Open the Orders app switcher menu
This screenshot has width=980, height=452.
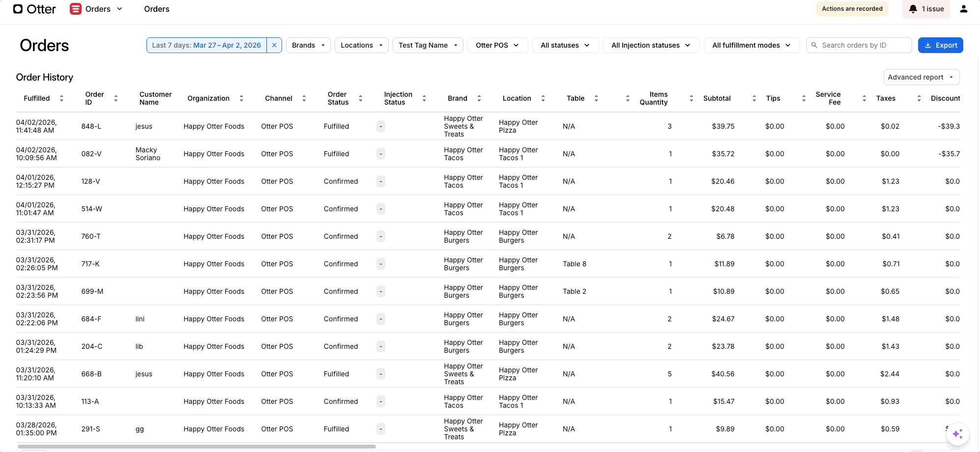97,9
